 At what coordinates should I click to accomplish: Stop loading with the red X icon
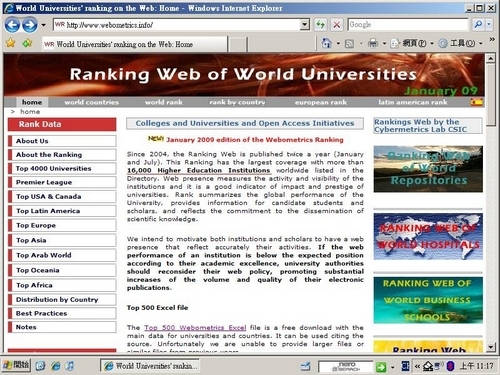(x=337, y=25)
